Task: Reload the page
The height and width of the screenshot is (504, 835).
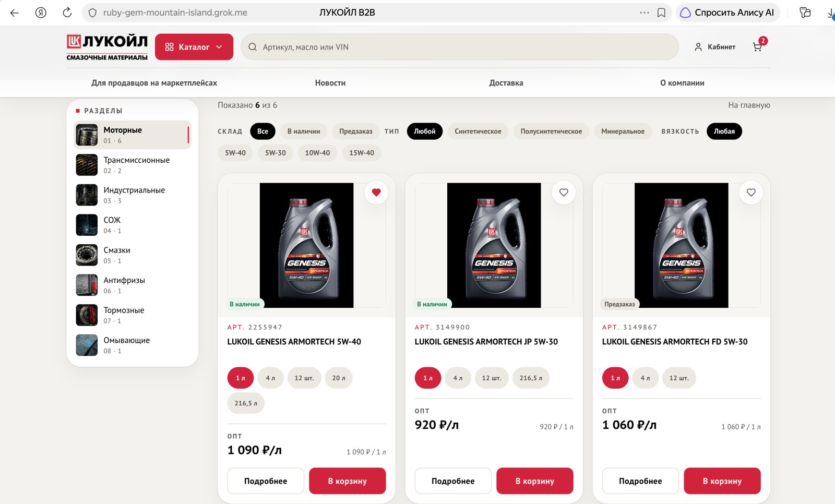Action: (x=67, y=13)
